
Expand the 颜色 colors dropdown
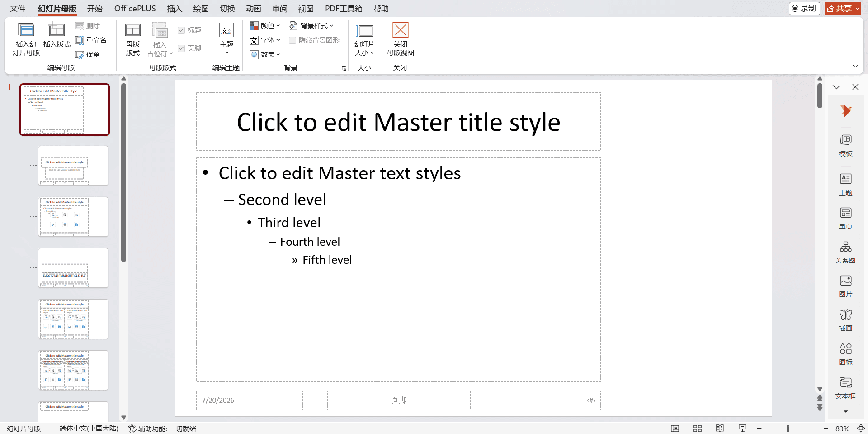coord(265,26)
